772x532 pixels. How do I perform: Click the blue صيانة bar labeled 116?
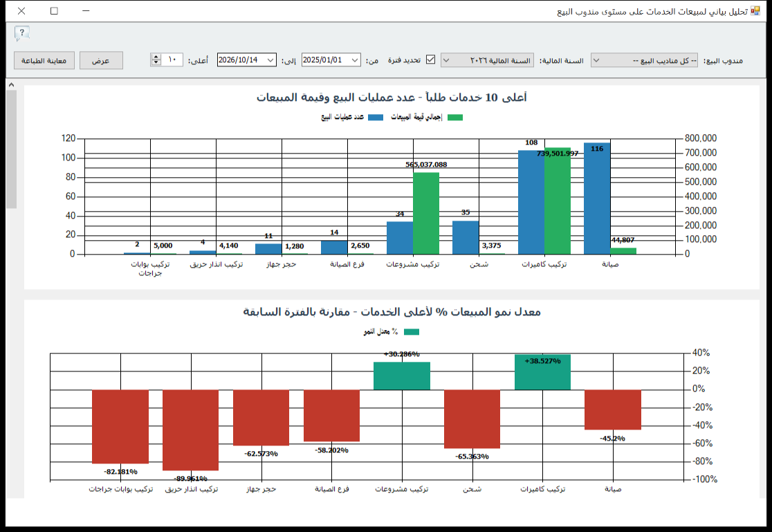pyautogui.click(x=597, y=199)
